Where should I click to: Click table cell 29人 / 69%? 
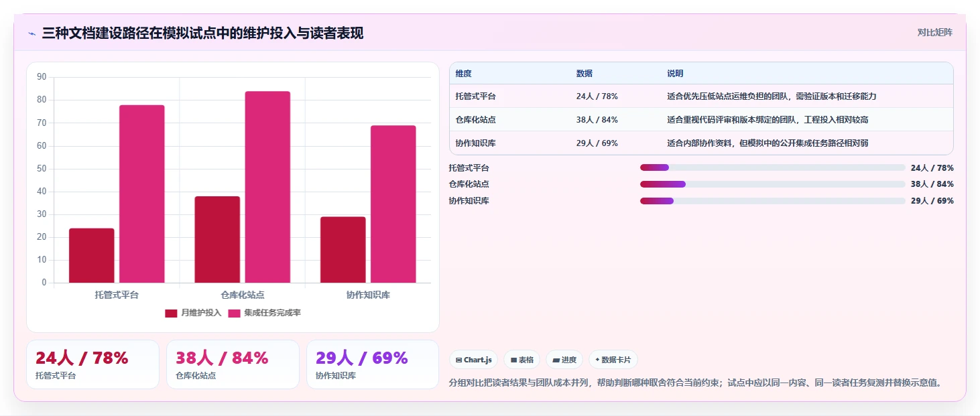click(x=597, y=143)
